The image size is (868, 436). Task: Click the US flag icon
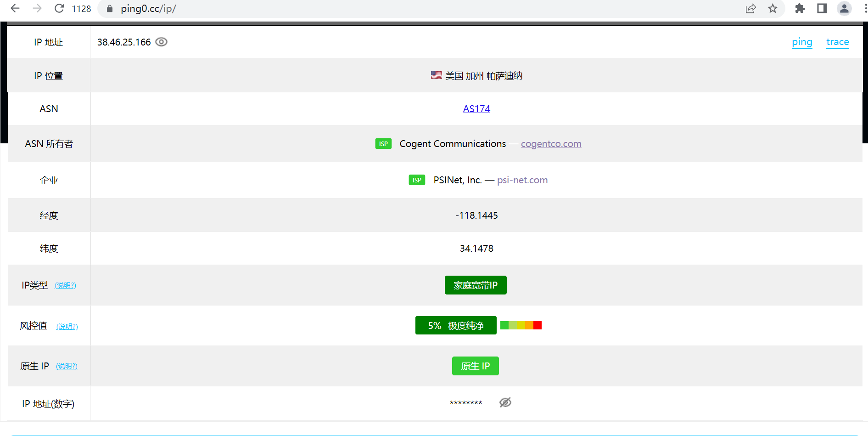tap(437, 75)
